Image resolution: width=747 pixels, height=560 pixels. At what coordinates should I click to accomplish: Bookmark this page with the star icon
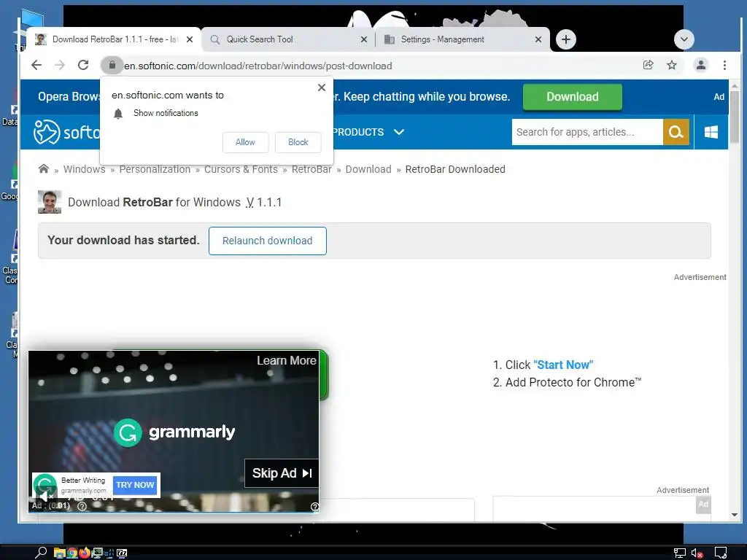pos(672,65)
